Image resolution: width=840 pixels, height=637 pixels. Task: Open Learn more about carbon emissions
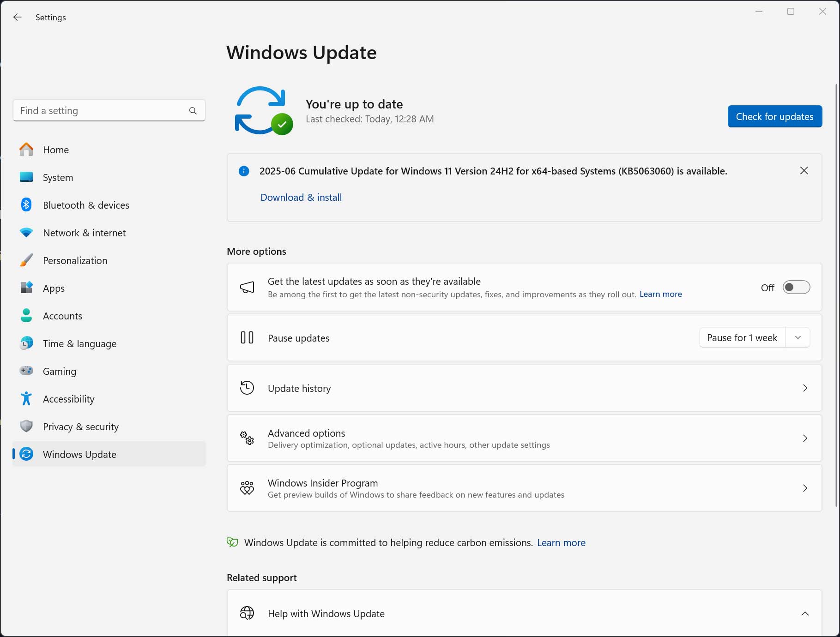coord(561,543)
